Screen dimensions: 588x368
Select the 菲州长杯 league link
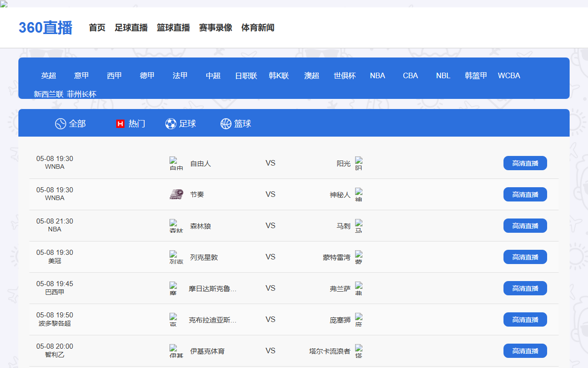pos(81,94)
